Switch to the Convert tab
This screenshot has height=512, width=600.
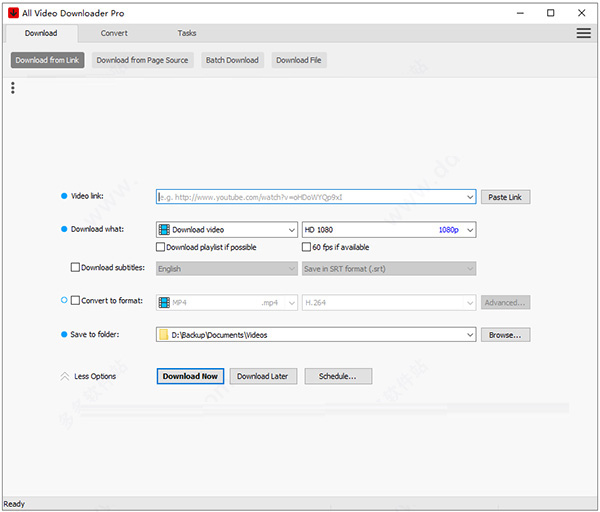click(x=114, y=33)
